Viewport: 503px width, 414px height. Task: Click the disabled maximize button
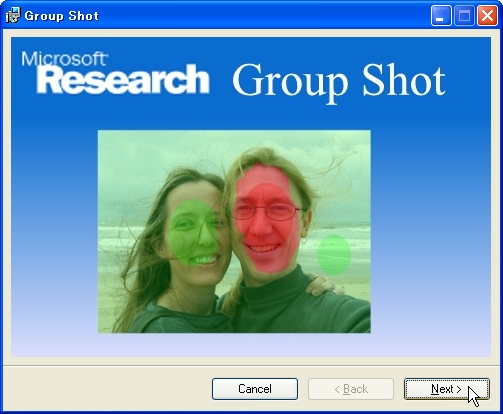tap(464, 15)
